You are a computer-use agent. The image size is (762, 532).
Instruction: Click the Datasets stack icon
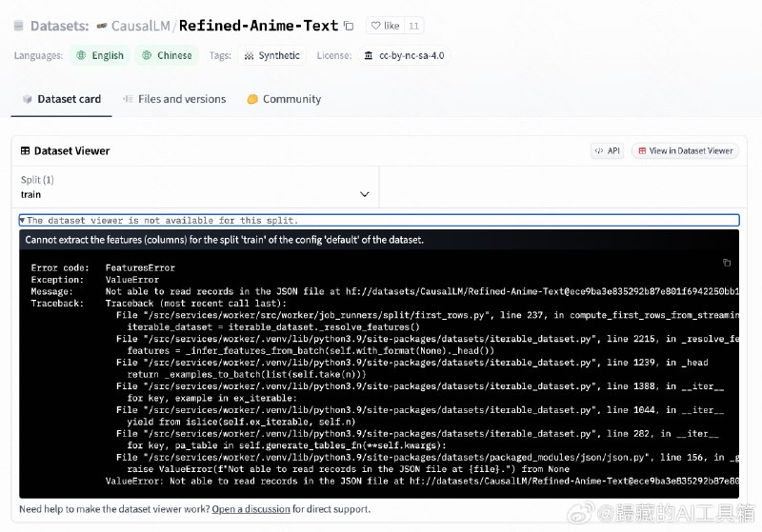click(18, 26)
